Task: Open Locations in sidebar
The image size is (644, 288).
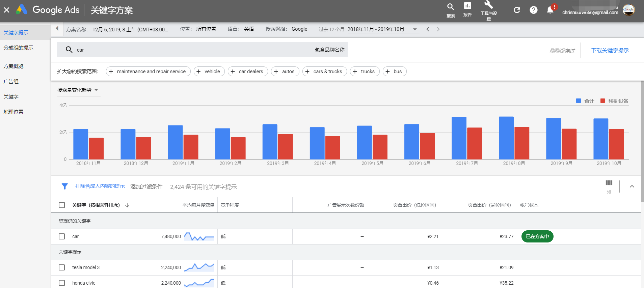Action: (x=14, y=112)
